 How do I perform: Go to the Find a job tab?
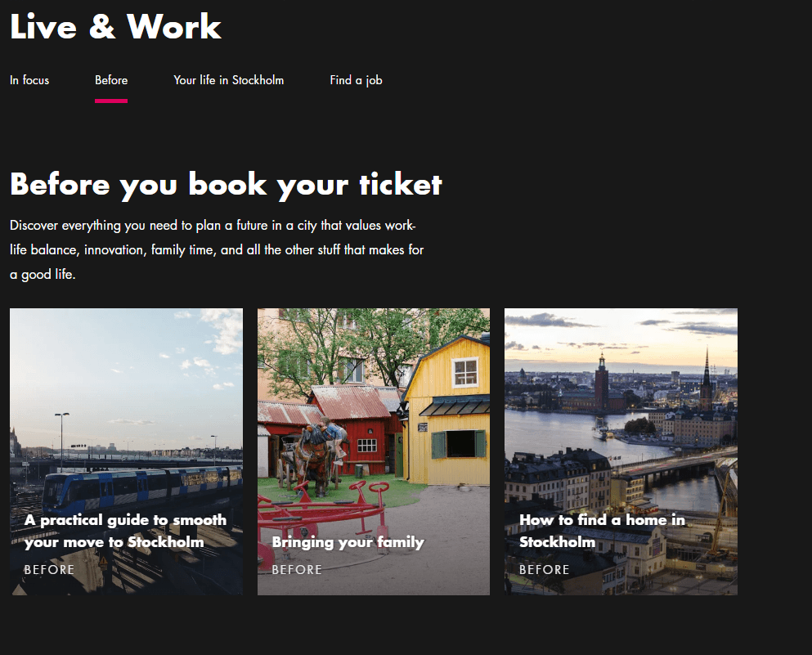[356, 80]
